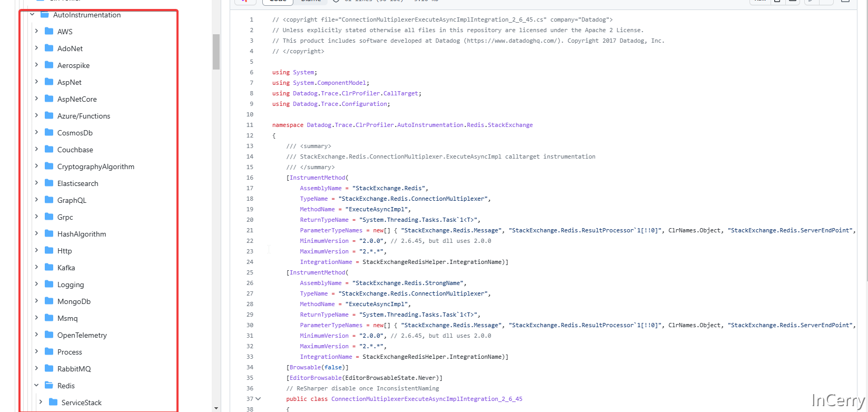Click the RabbitMQ folder icon
The image size is (868, 412).
click(49, 368)
